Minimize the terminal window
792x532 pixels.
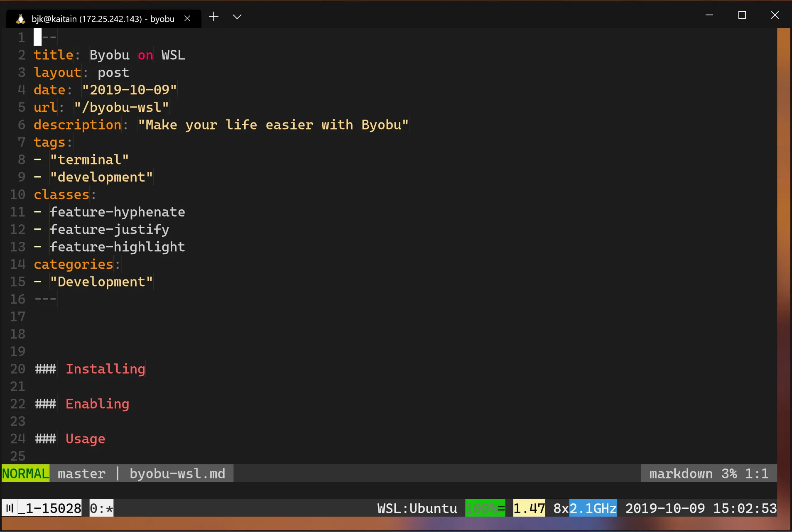pyautogui.click(x=709, y=15)
